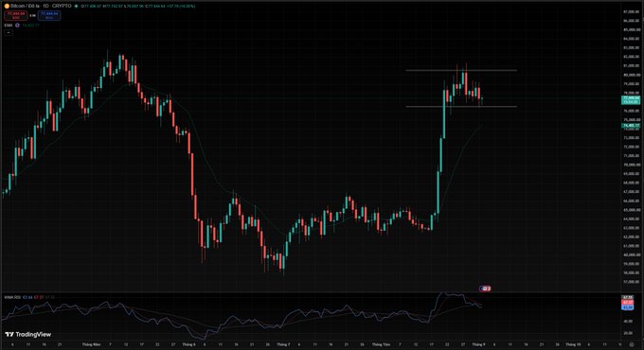The height and width of the screenshot is (350, 644).
Task: Click the blue Buy price button
Action: [49, 15]
